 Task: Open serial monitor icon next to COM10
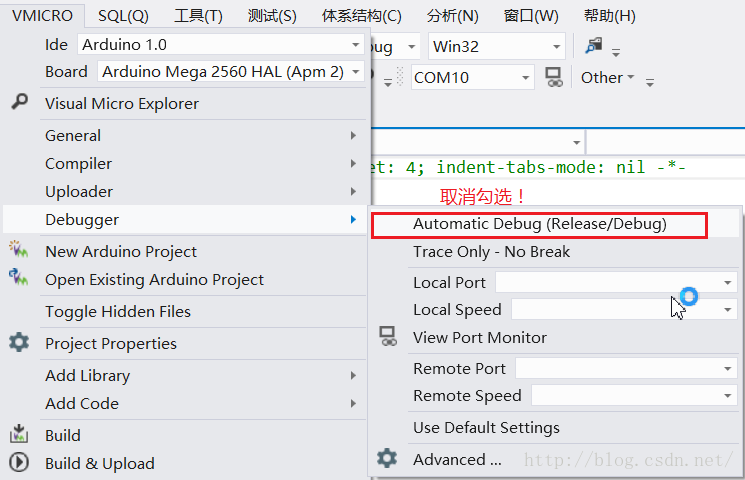click(x=554, y=77)
